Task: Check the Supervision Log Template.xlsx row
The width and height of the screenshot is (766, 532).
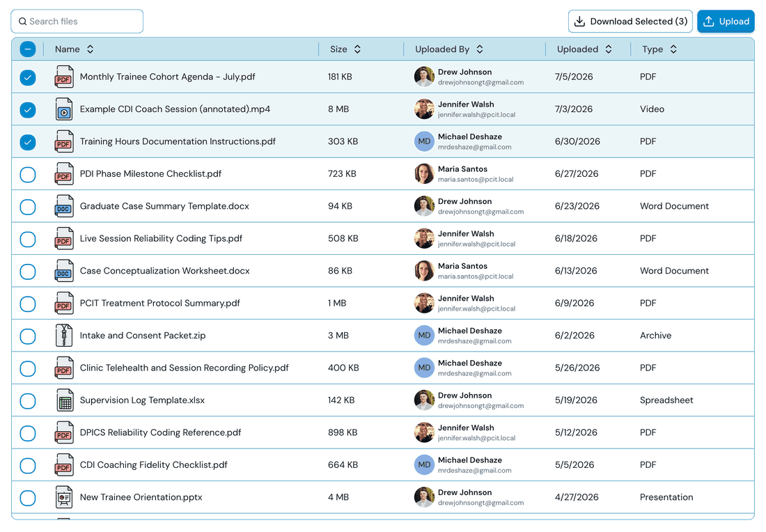Action: [28, 400]
